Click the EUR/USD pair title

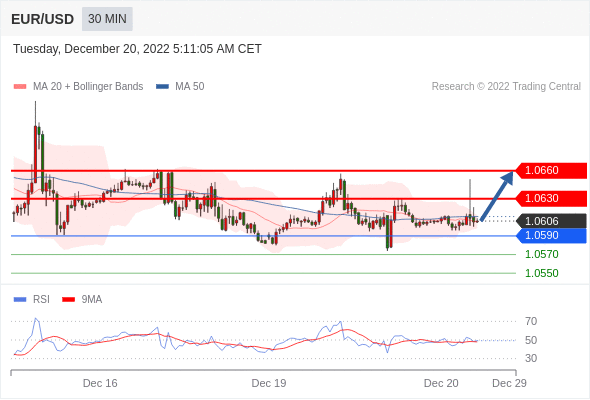point(43,19)
